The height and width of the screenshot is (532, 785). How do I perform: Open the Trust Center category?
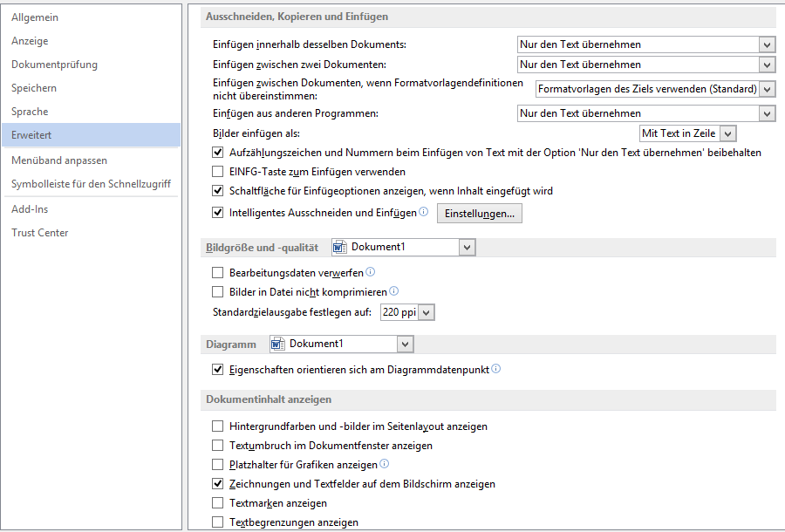click(x=40, y=233)
